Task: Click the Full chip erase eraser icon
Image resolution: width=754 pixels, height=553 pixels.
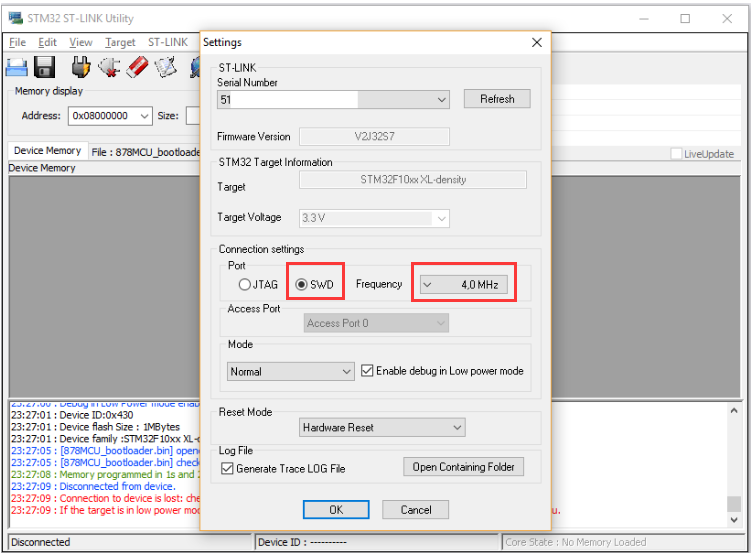Action: pyautogui.click(x=137, y=67)
